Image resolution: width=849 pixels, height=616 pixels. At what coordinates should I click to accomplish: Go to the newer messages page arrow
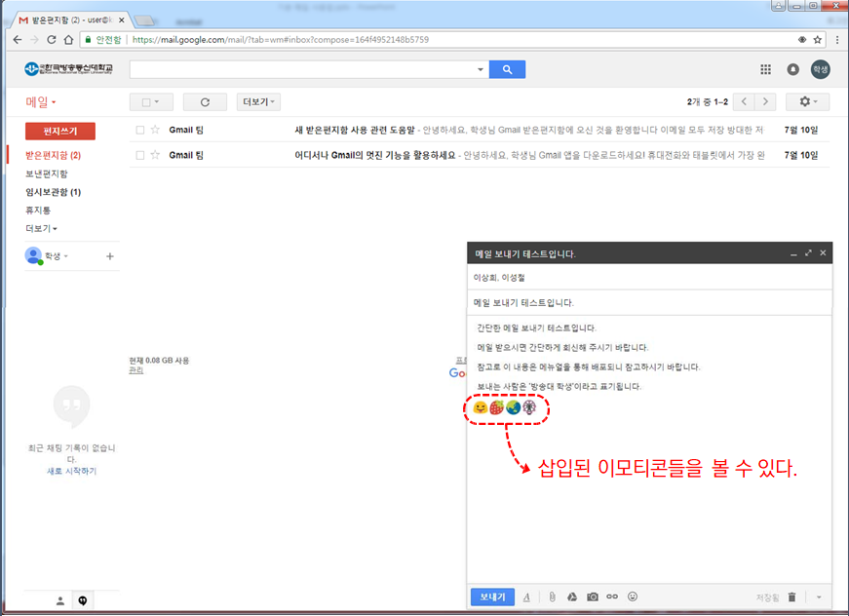744,101
